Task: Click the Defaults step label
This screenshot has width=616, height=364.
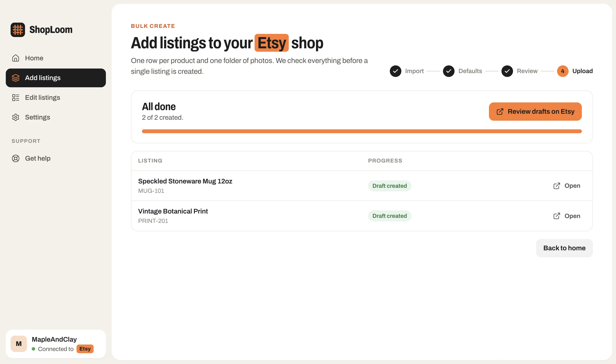Action: [x=470, y=71]
